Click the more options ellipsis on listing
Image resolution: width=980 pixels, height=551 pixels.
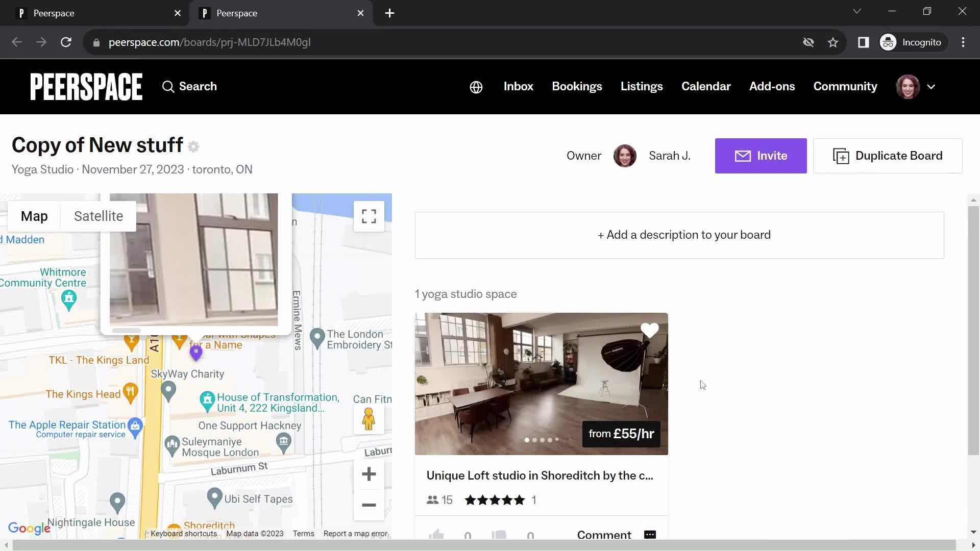click(650, 535)
